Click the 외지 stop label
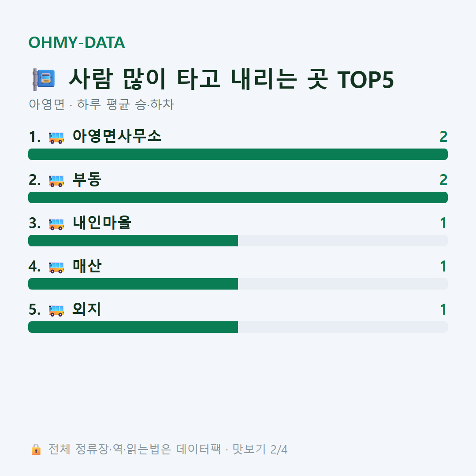This screenshot has height=476, width=476. pyautogui.click(x=86, y=309)
